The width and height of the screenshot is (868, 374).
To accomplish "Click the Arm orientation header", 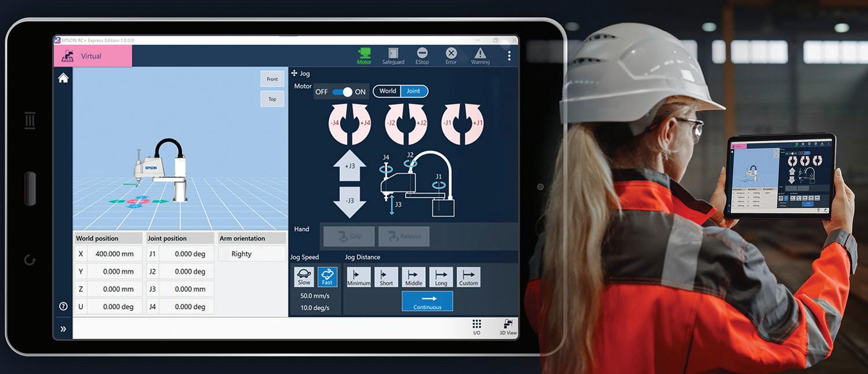I will 252,238.
